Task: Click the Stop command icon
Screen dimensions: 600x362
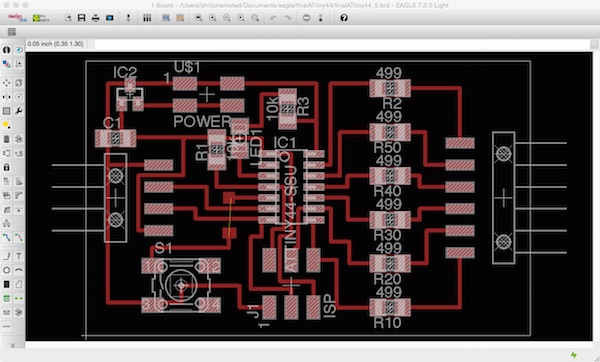Action: [306, 18]
